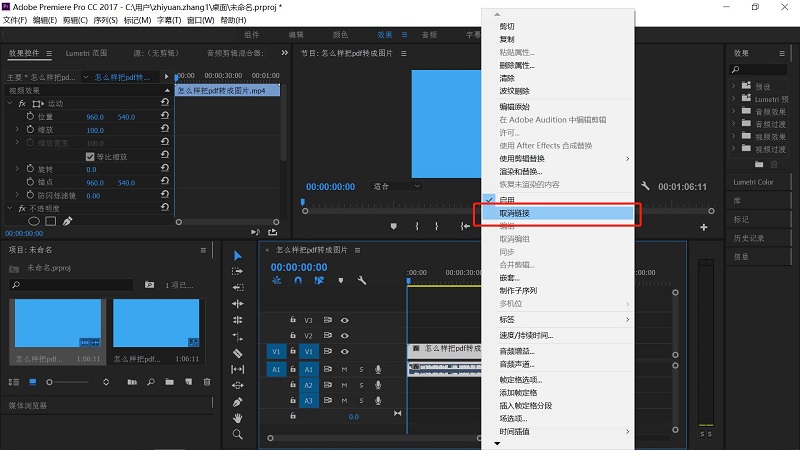Toggle snap magnet in the timeline
The height and width of the screenshot is (450, 800).
298,280
